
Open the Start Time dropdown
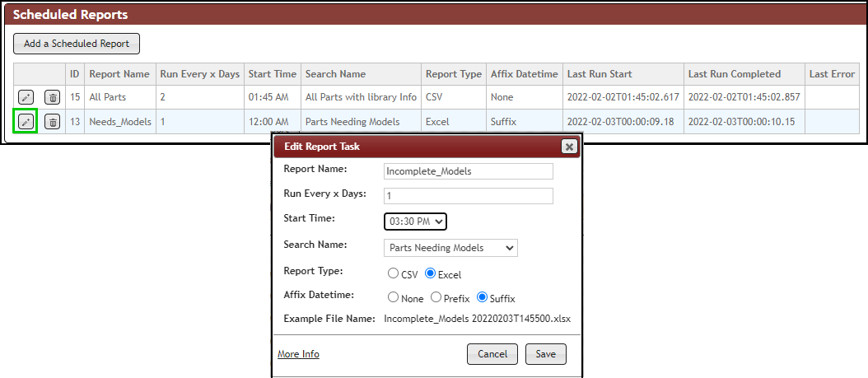coord(415,222)
